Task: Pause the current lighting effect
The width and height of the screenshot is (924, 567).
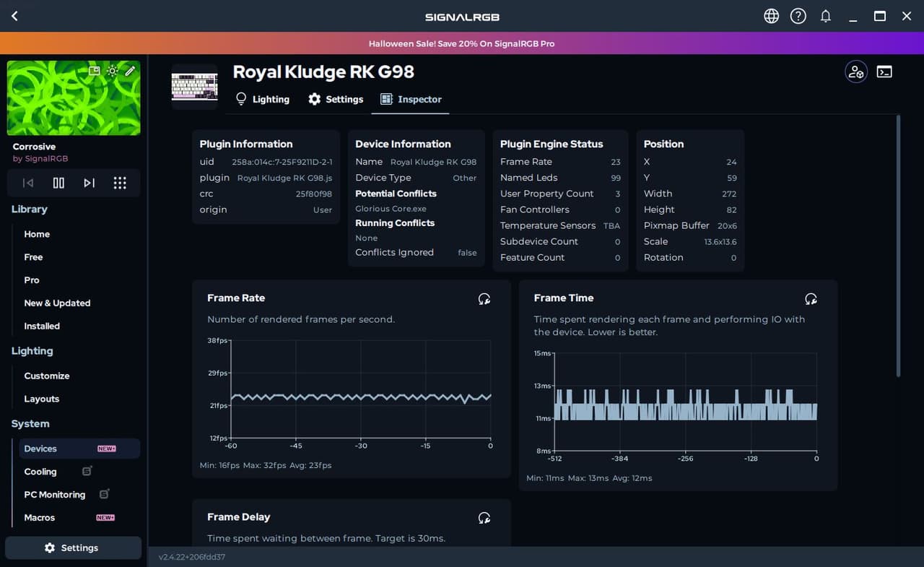Action: [x=58, y=183]
